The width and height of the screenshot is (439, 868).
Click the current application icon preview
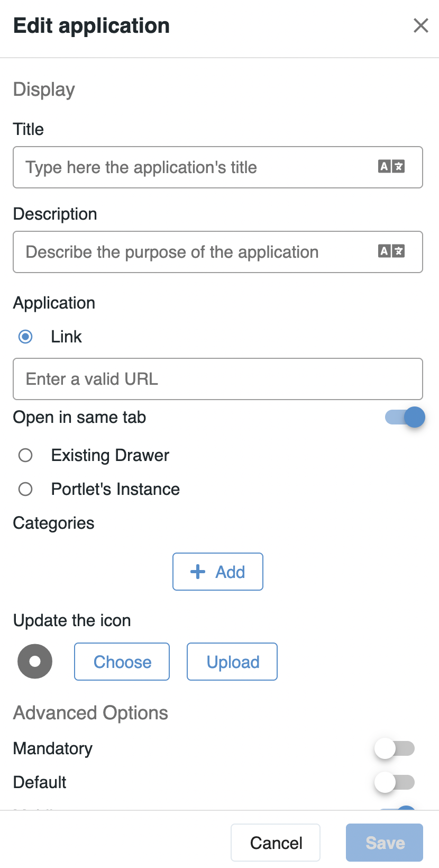click(35, 662)
